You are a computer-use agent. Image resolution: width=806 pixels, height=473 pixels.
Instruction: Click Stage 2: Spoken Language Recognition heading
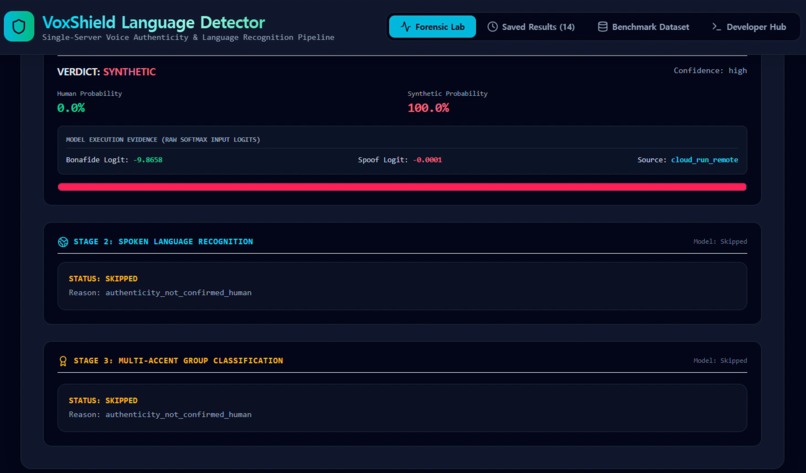pos(163,242)
